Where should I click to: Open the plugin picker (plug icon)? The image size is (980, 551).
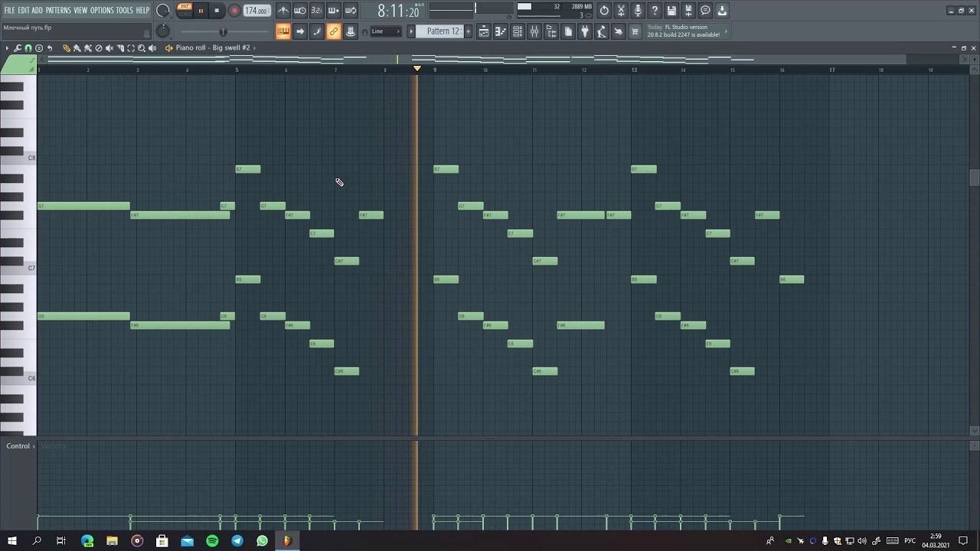coord(585,31)
